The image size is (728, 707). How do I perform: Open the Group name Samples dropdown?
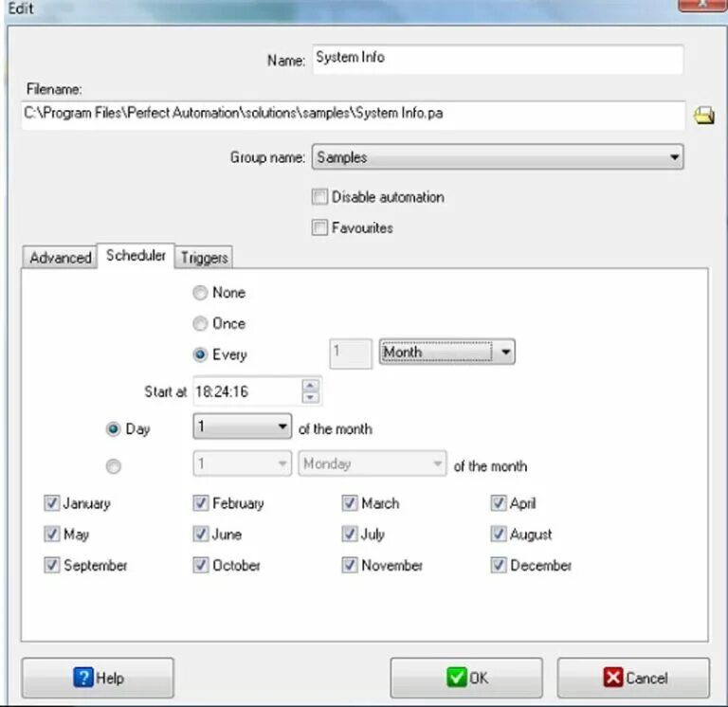click(x=498, y=157)
